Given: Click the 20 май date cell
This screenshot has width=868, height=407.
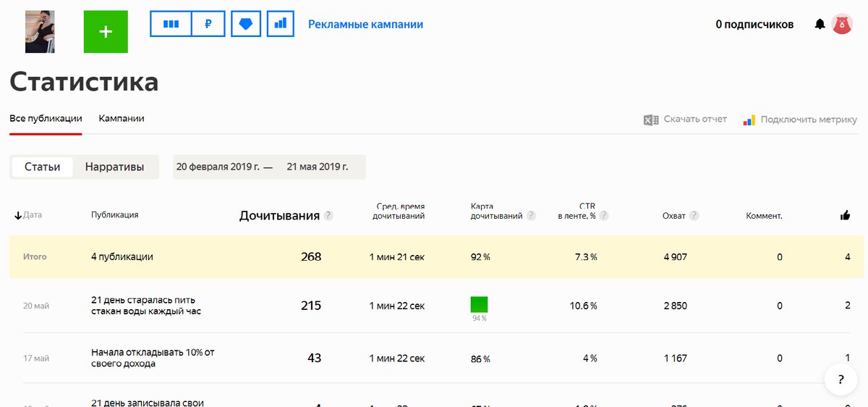Looking at the screenshot, I should pos(36,306).
